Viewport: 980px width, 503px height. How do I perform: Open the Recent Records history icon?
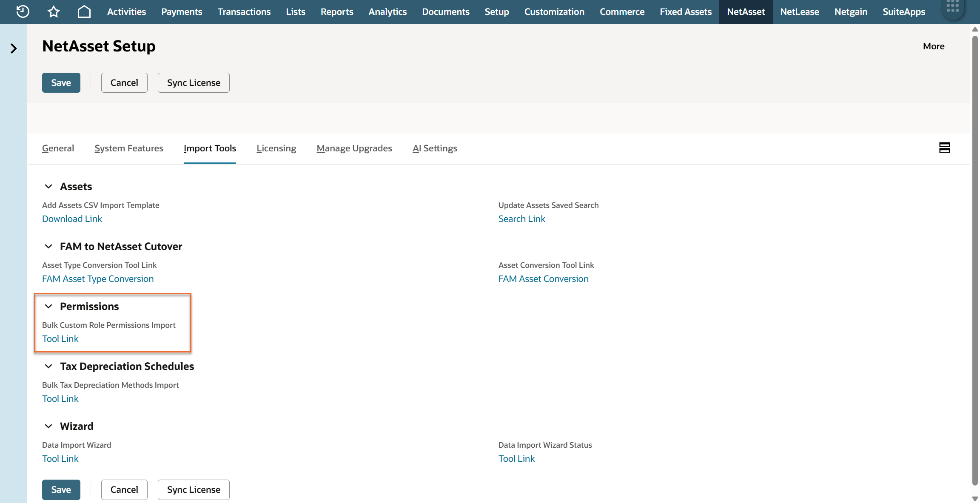point(23,11)
